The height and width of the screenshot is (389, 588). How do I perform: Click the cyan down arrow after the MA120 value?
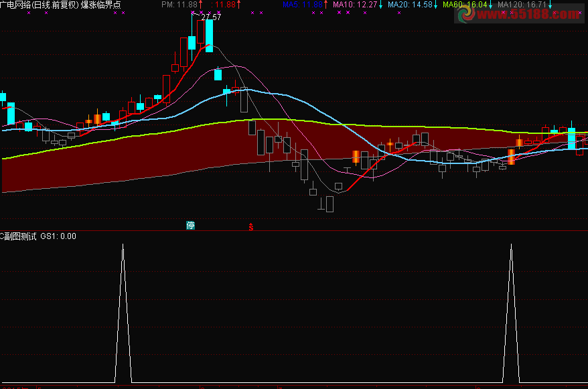coord(550,5)
